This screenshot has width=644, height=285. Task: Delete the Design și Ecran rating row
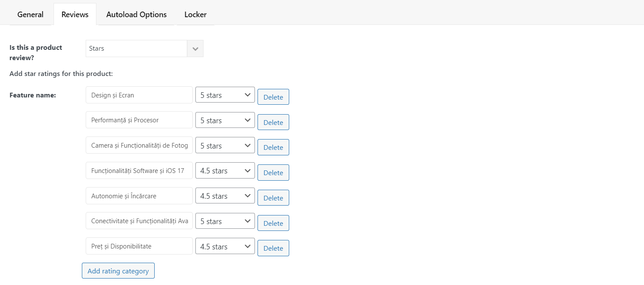[273, 97]
